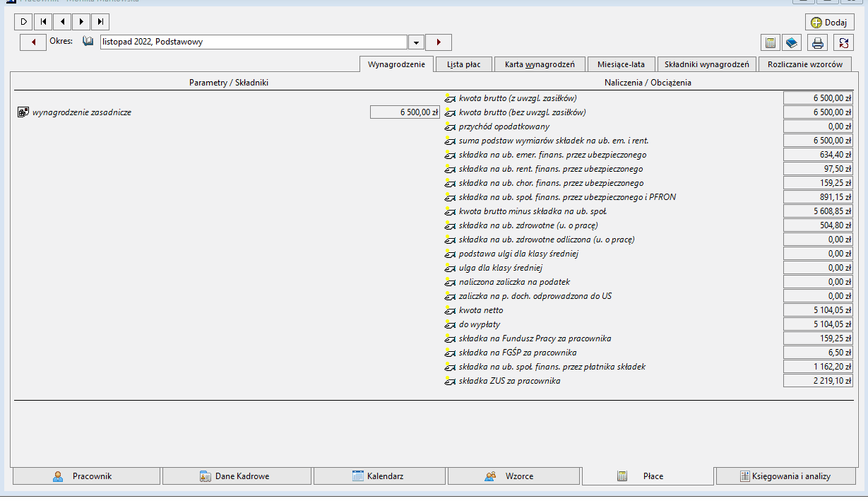
Task: Jump to the last record button
Action: 101,22
